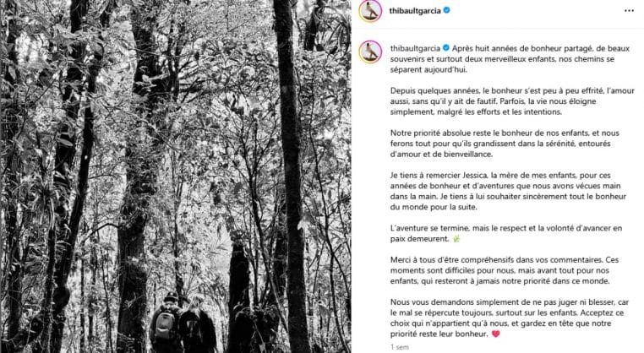
Task: Click the avatar beside the caption text
Action: [x=370, y=52]
